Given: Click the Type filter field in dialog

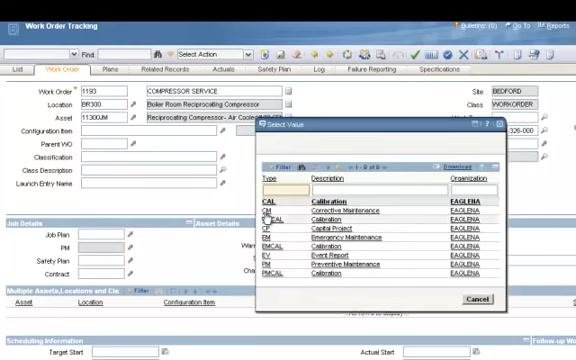Looking at the screenshot, I should (286, 190).
